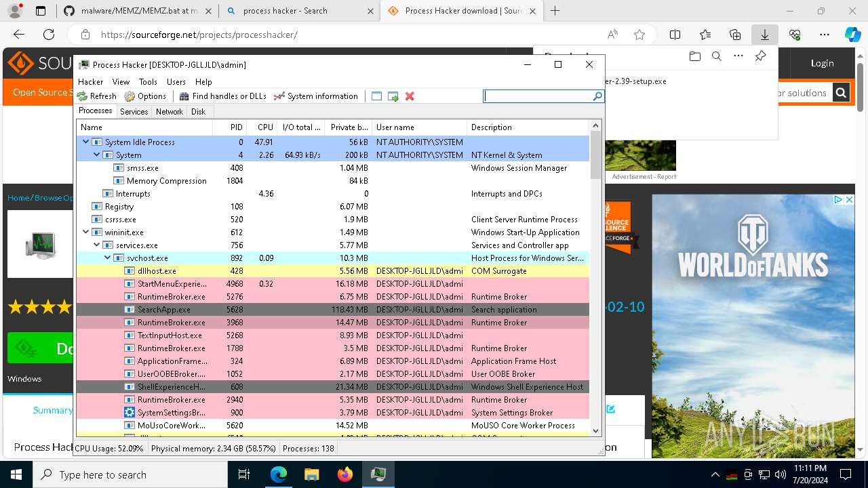Open the Windows Start menu
868x488 pixels.
coord(16,474)
